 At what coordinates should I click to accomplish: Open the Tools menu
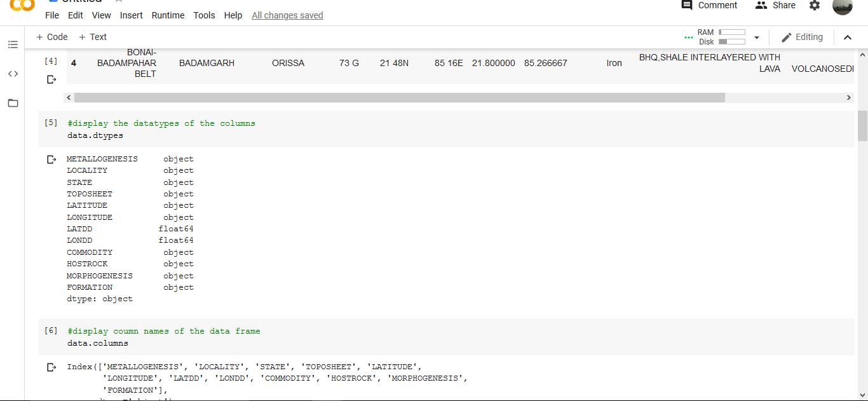click(204, 15)
